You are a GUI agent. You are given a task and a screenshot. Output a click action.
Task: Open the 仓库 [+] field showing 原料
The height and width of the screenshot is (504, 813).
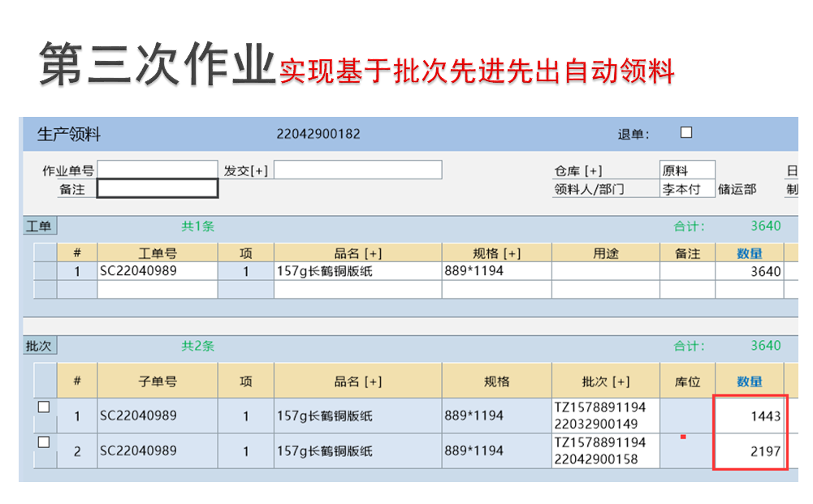coord(687,170)
